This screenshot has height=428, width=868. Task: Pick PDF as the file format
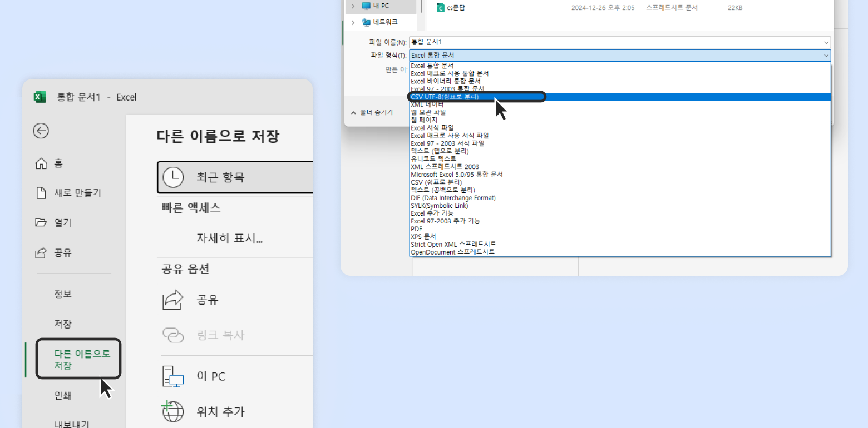pos(620,229)
